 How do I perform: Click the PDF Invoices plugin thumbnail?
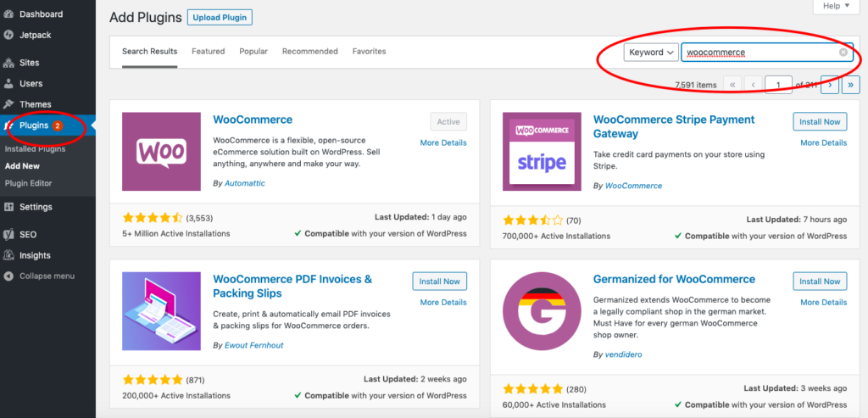161,311
